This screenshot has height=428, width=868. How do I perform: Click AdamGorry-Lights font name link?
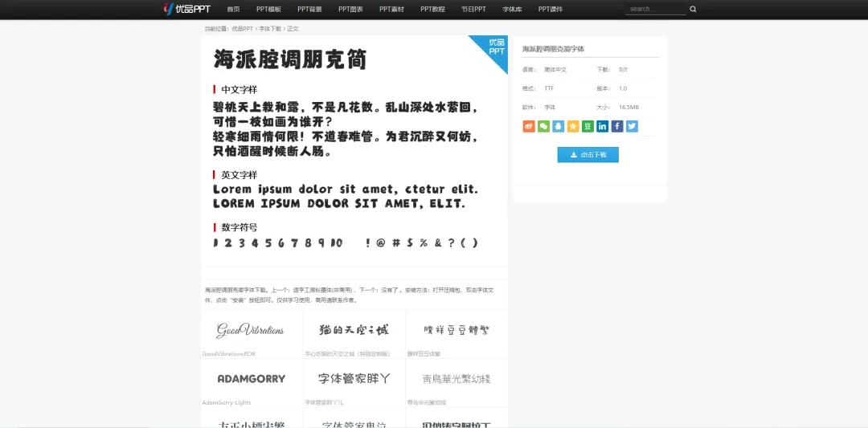click(x=227, y=402)
